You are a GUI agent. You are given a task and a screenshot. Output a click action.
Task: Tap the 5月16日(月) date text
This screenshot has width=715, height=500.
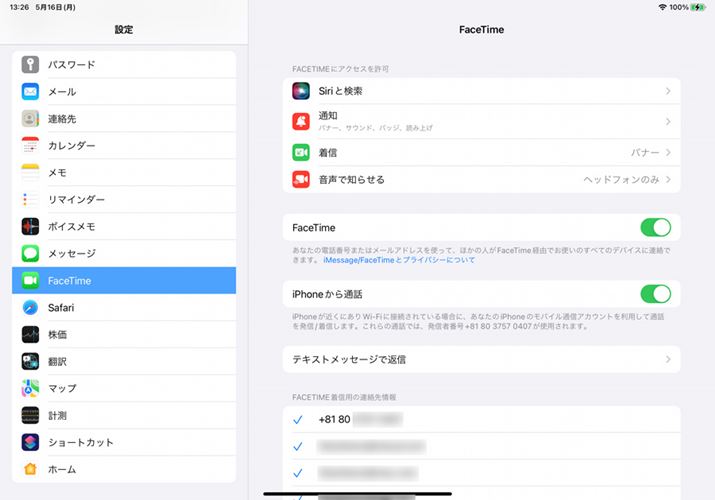(x=56, y=7)
